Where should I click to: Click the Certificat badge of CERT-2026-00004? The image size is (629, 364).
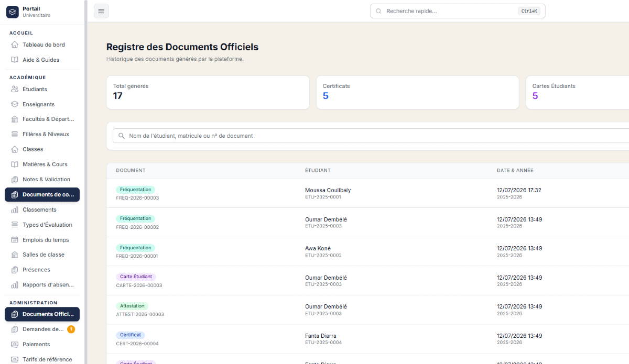click(130, 335)
